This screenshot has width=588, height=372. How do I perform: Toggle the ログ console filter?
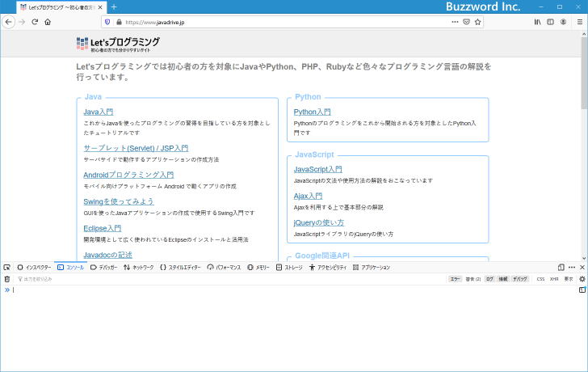(489, 279)
